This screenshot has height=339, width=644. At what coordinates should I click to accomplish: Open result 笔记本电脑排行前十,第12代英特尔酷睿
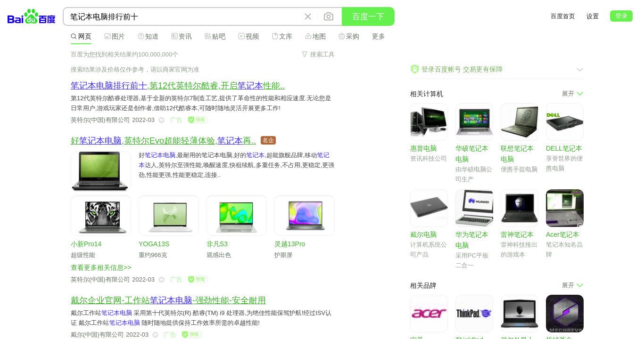click(x=178, y=86)
